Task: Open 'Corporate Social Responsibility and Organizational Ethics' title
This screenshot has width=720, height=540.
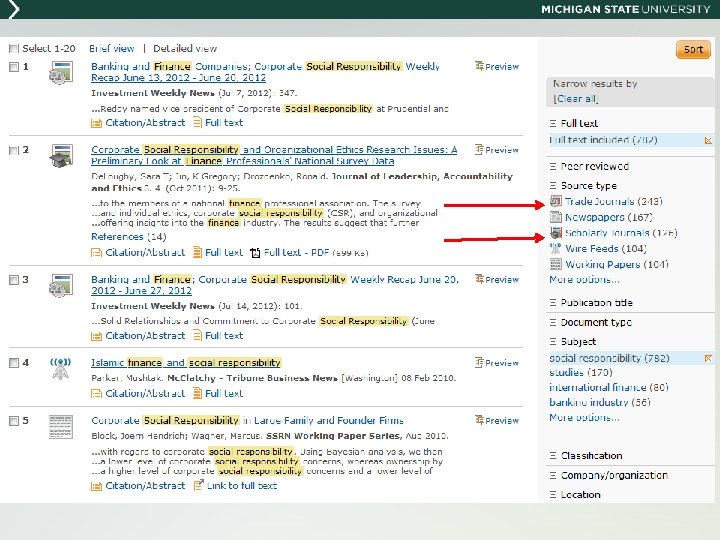Action: [274, 155]
